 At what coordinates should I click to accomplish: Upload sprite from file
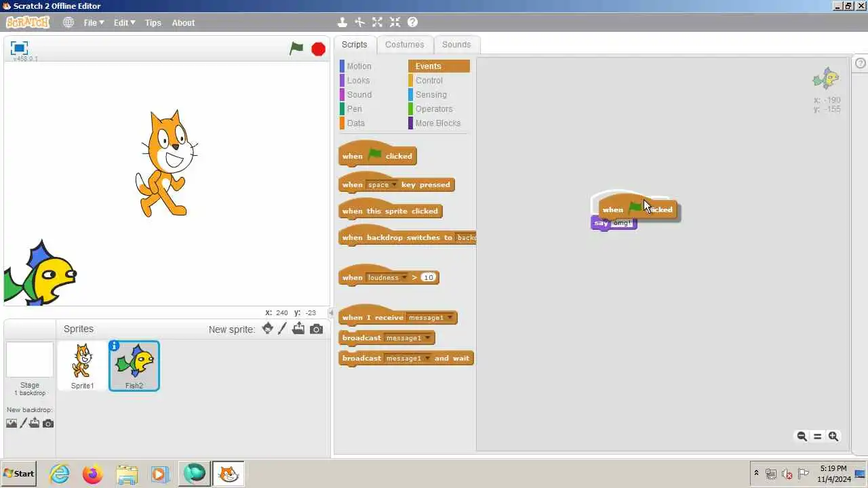click(x=298, y=329)
